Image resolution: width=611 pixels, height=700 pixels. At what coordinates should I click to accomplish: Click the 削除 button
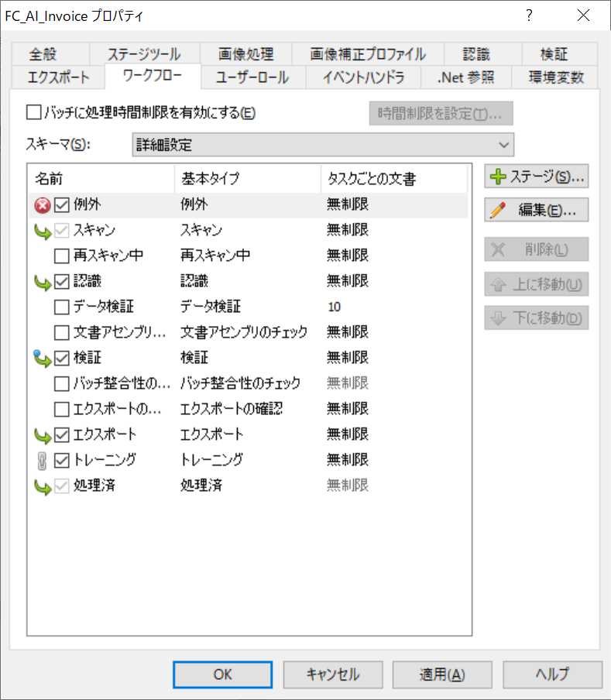pos(537,249)
